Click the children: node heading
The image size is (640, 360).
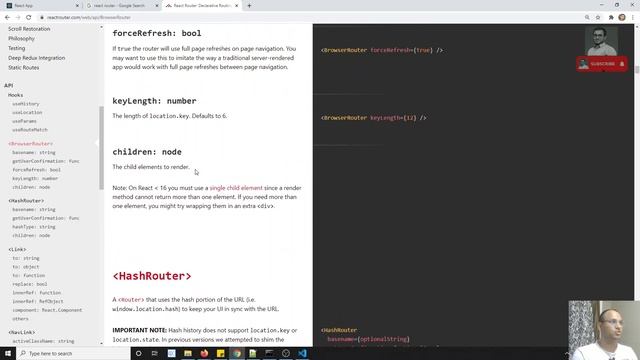pos(147,152)
